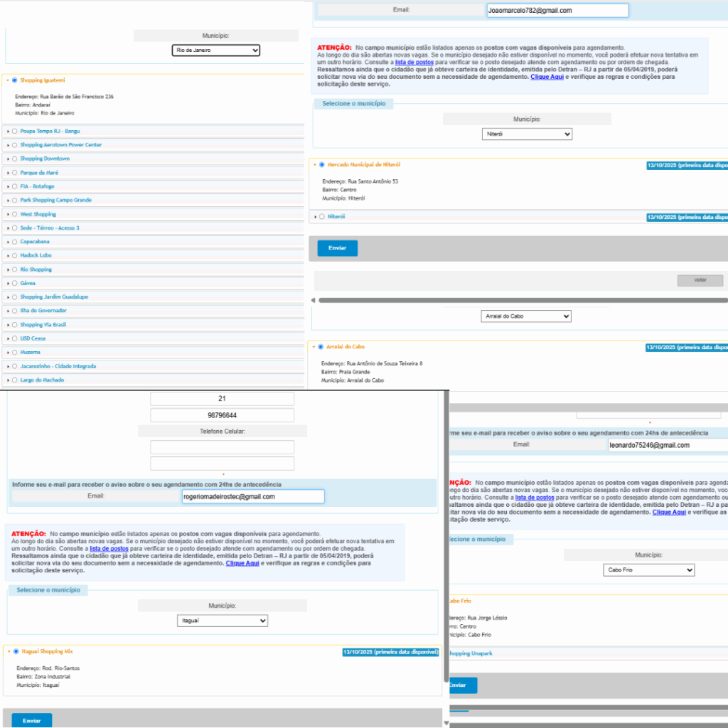
Task: Expand the Copacabana post arrow
Action: [7, 242]
